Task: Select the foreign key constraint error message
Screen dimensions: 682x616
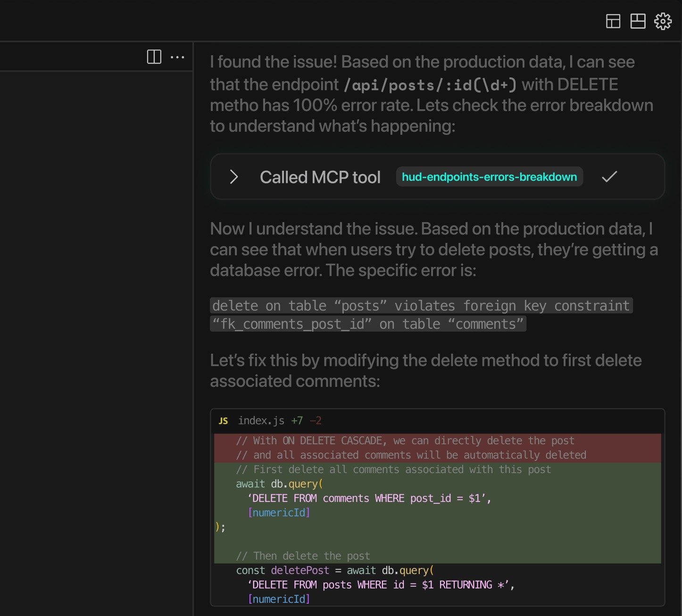Action: 420,315
